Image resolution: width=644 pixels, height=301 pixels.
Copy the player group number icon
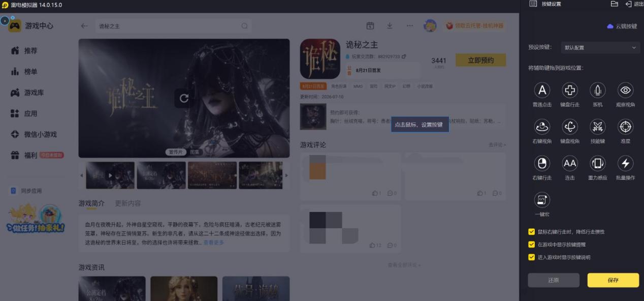click(x=404, y=56)
